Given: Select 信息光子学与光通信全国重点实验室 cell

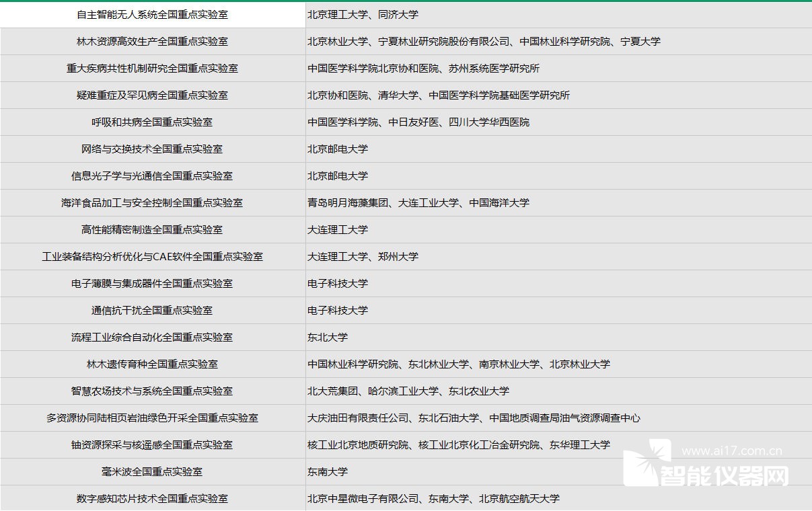Looking at the screenshot, I should 153,175.
